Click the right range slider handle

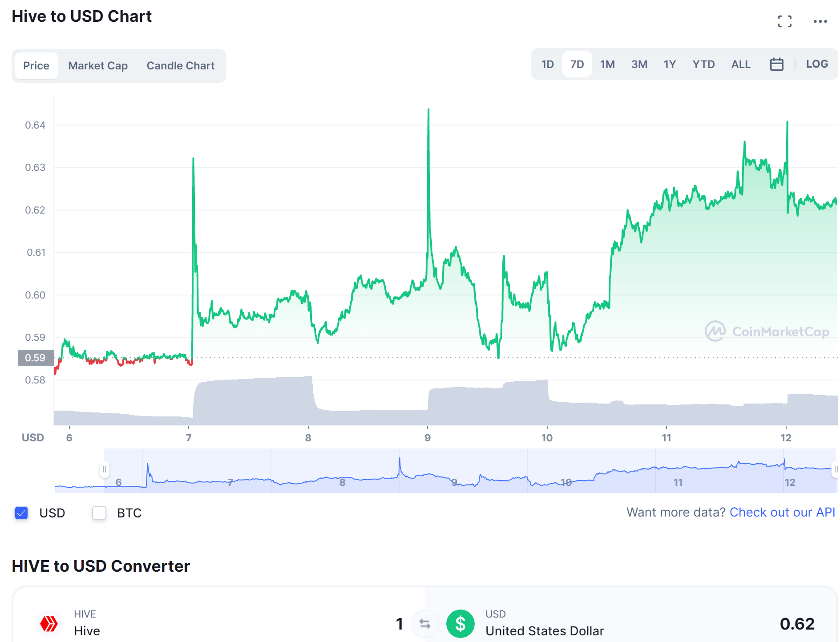pyautogui.click(x=836, y=469)
